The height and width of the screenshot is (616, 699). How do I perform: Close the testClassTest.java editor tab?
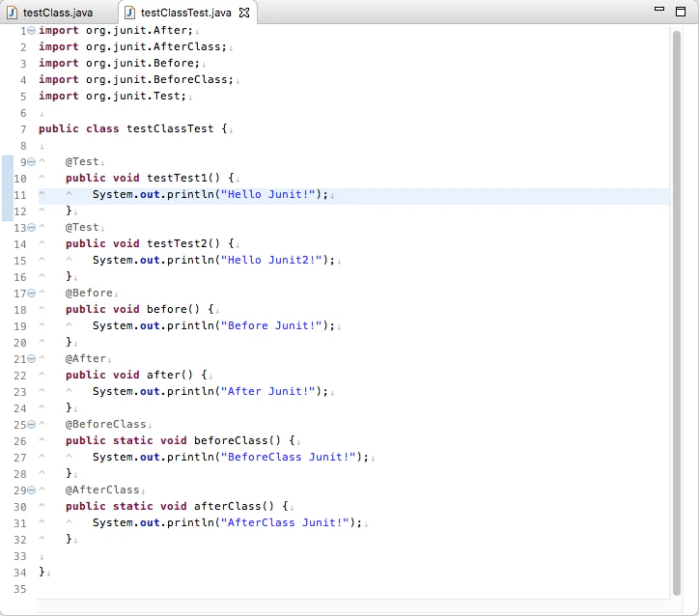244,13
